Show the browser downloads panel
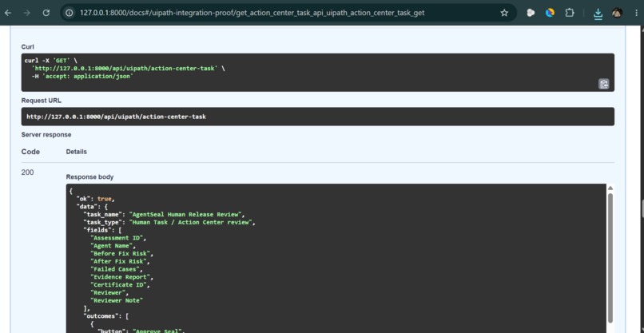 (x=598, y=14)
